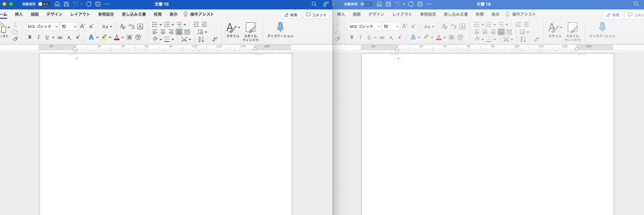The height and width of the screenshot is (215, 644).
Task: Open 参照設定 tab in 文書 16 window
Action: 428,14
